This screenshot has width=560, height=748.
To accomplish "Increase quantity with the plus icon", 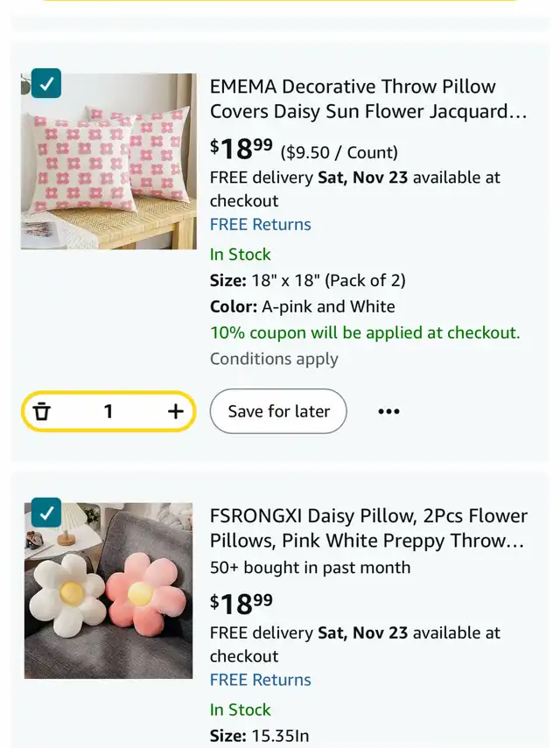I will [x=175, y=411].
